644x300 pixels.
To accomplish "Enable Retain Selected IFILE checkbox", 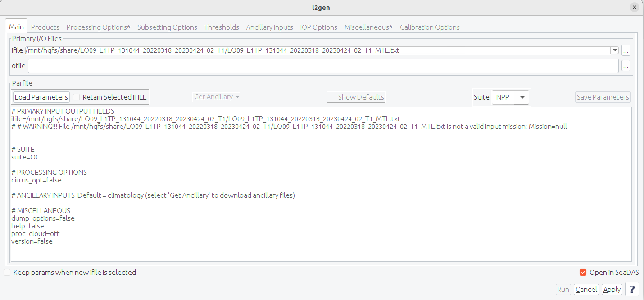I will (x=77, y=97).
